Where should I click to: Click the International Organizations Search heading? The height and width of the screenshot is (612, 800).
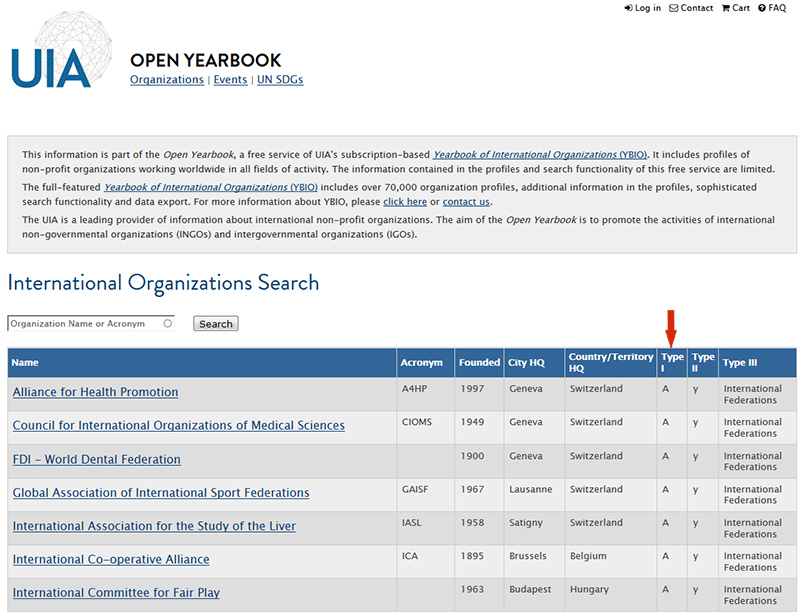[x=163, y=283]
